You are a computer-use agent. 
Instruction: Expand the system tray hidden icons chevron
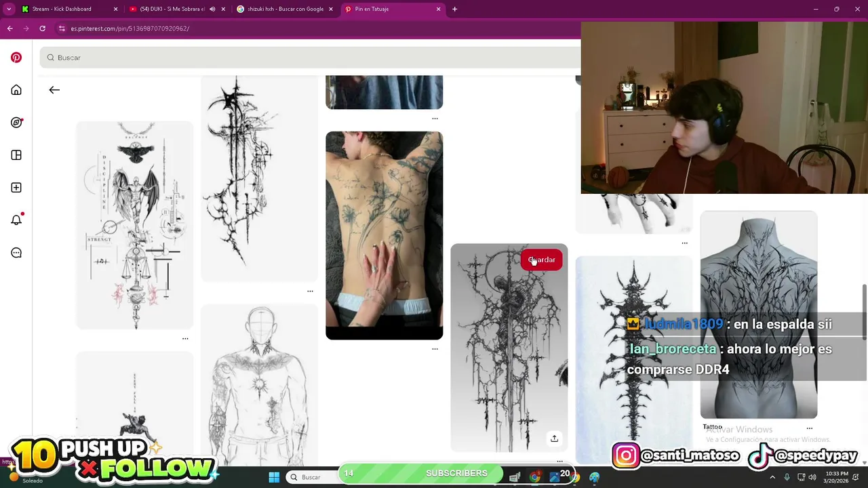(772, 477)
